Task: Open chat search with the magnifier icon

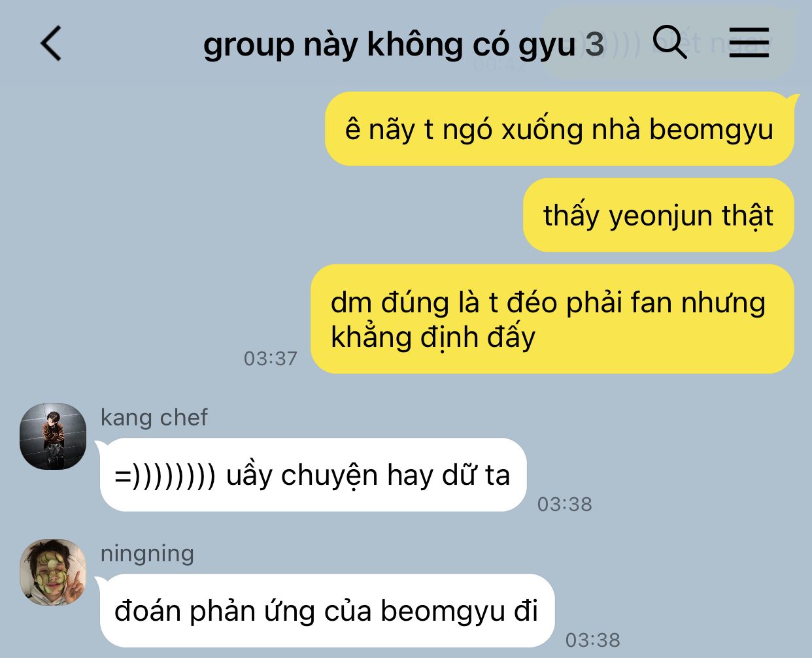Action: click(669, 42)
